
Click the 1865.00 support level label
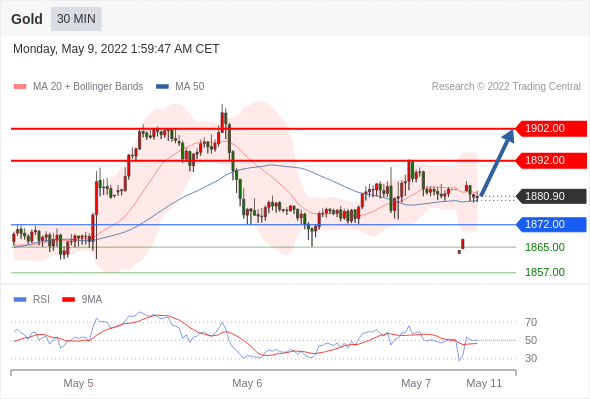[x=545, y=247]
